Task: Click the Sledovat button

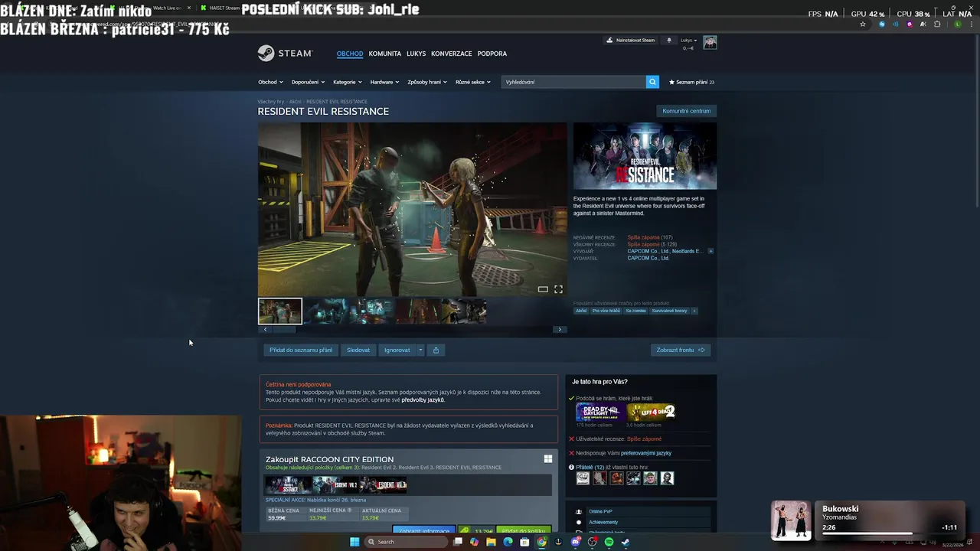Action: pos(358,350)
